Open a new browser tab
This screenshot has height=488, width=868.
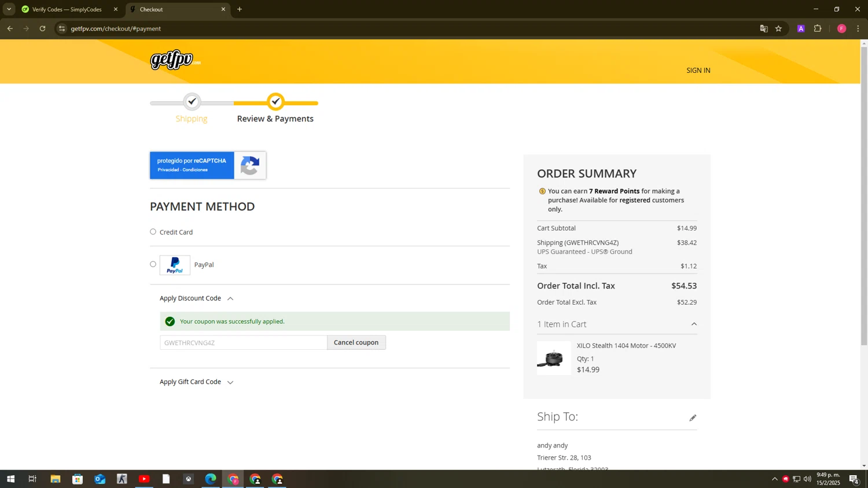[x=240, y=9]
